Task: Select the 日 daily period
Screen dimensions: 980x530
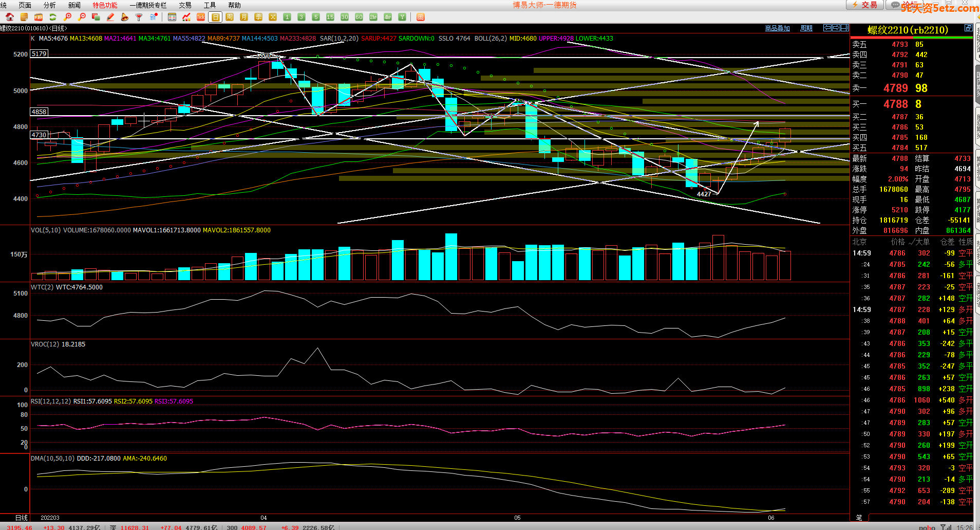Action: (x=215, y=17)
